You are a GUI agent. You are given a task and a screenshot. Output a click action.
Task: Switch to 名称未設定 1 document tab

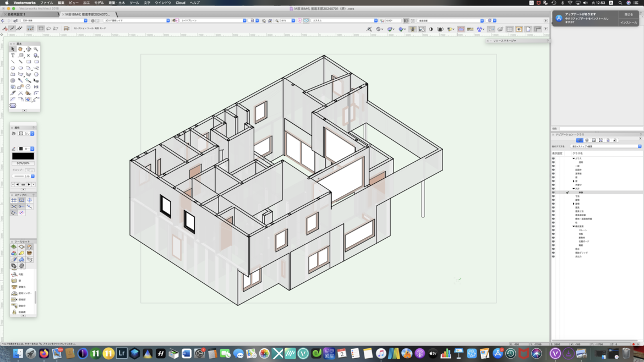[x=17, y=14]
